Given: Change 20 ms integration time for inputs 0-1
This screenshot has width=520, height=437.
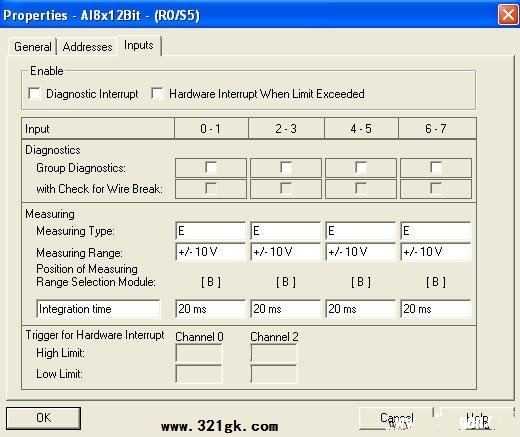Looking at the screenshot, I should click(x=211, y=309).
